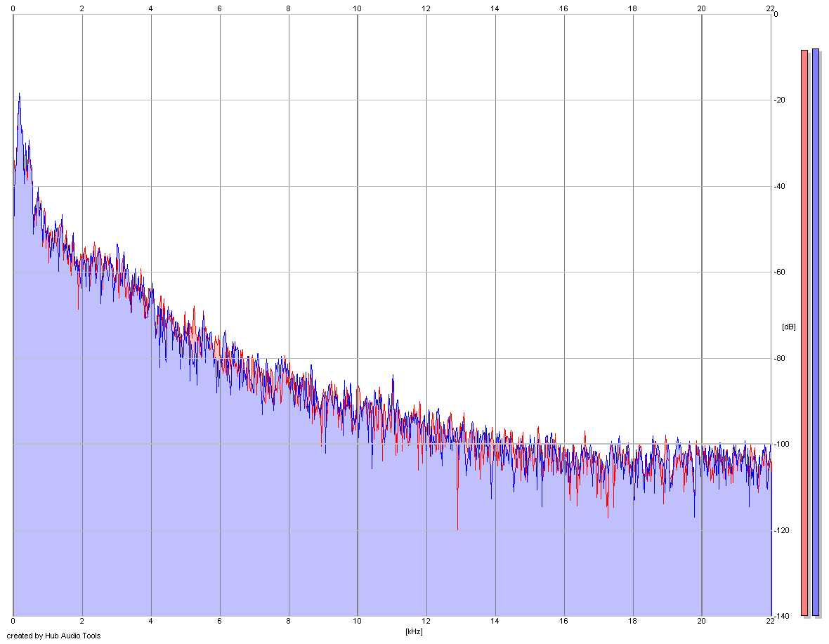Click the -140 dB axis label
This screenshot has width=829, height=644.
(x=782, y=617)
